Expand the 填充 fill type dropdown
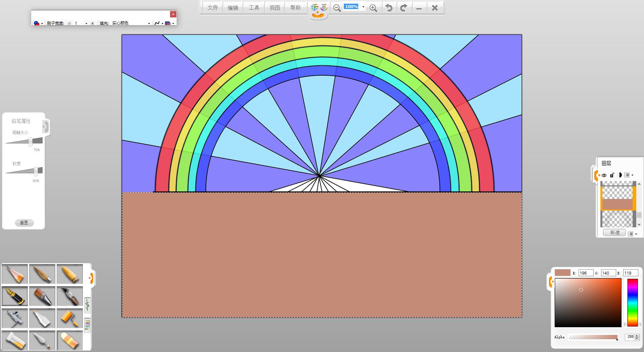 click(149, 23)
